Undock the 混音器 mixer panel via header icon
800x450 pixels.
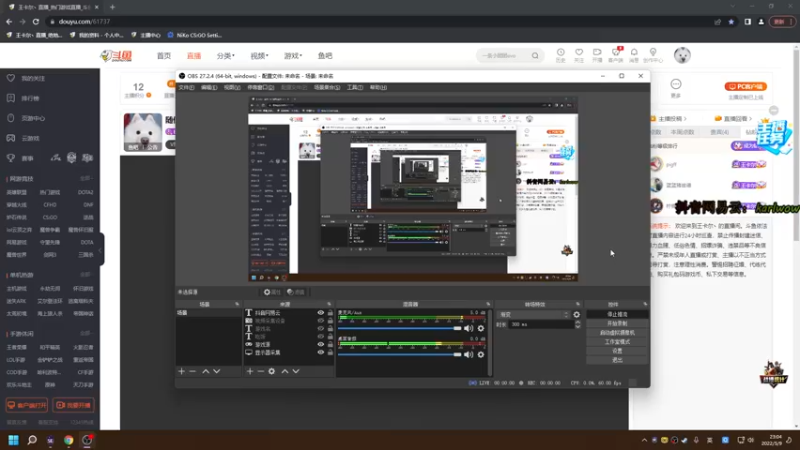pos(488,304)
